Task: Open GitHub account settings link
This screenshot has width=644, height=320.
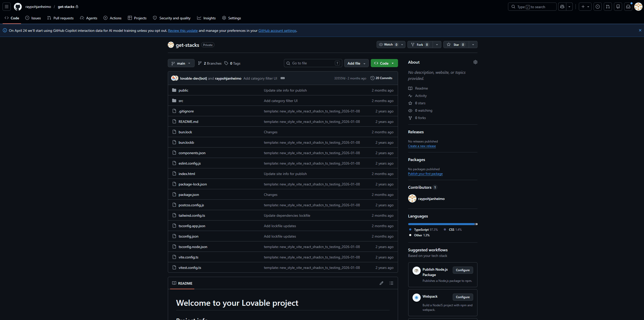Action: (277, 31)
